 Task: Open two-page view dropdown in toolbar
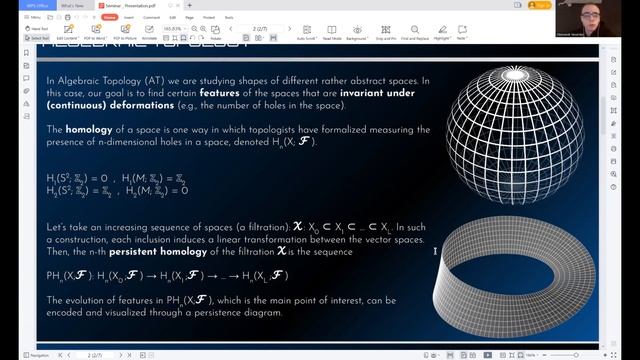pos(259,38)
